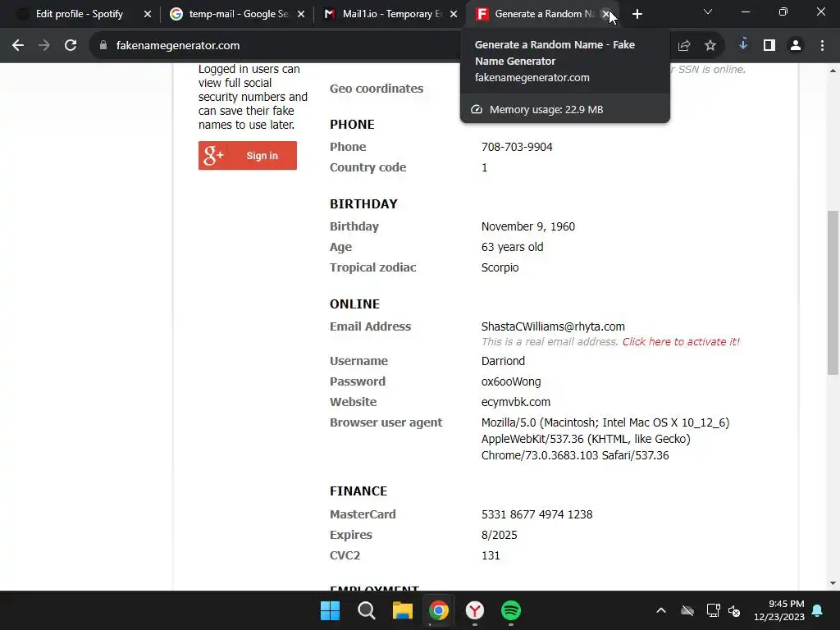Select the browser user agent string
Screen dimensions: 840x630
pyautogui.click(x=605, y=439)
